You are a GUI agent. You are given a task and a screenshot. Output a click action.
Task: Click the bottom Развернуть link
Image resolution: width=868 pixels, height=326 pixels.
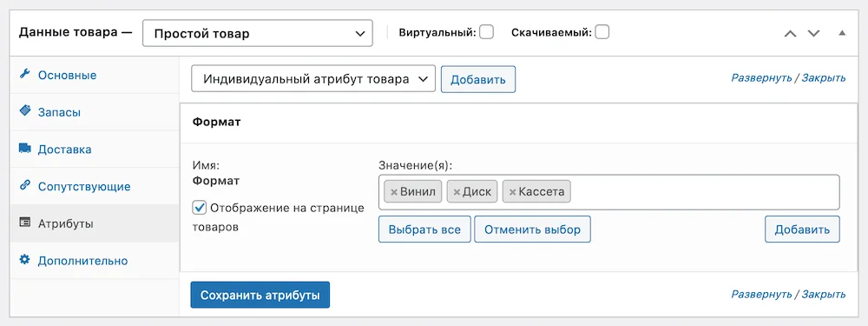click(762, 294)
